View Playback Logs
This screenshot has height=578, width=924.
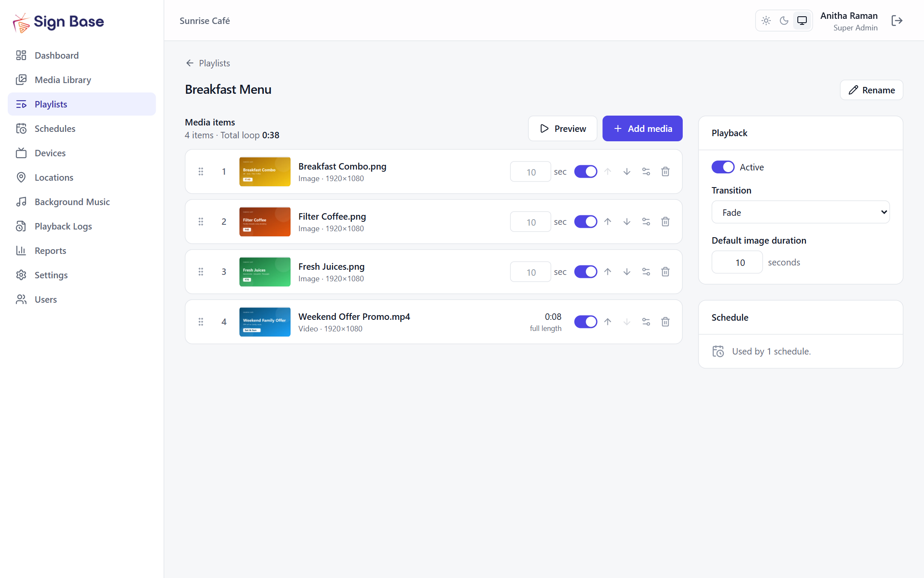(82, 226)
